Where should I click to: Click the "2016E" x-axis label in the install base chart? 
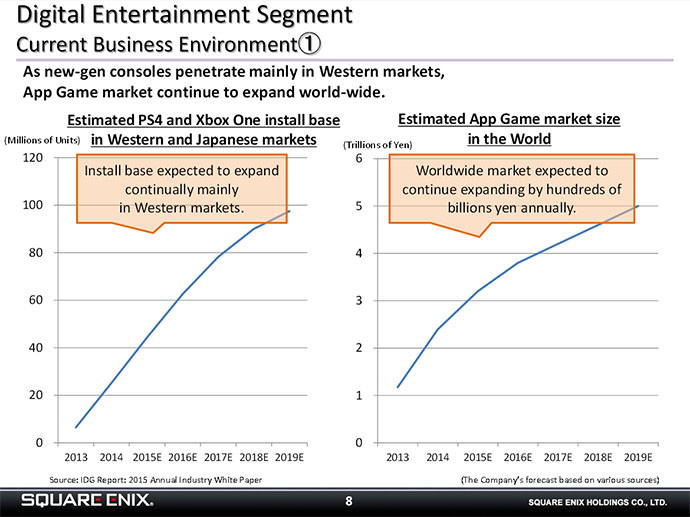click(183, 458)
